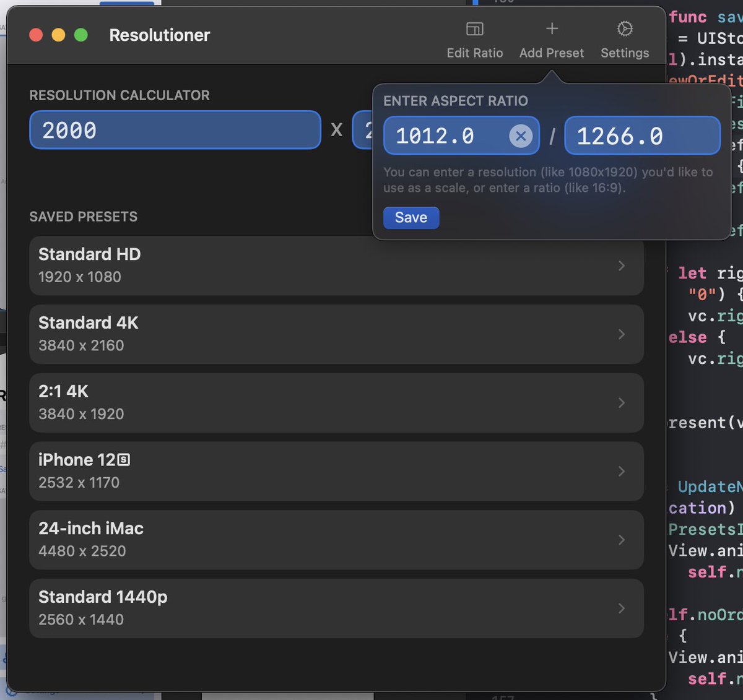The width and height of the screenshot is (743, 700).
Task: Focus the 1012.0 ratio width field
Action: tap(461, 136)
